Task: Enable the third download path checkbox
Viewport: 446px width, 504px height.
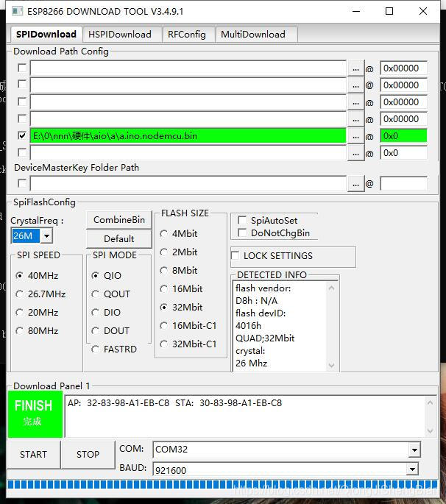Action: click(x=22, y=102)
